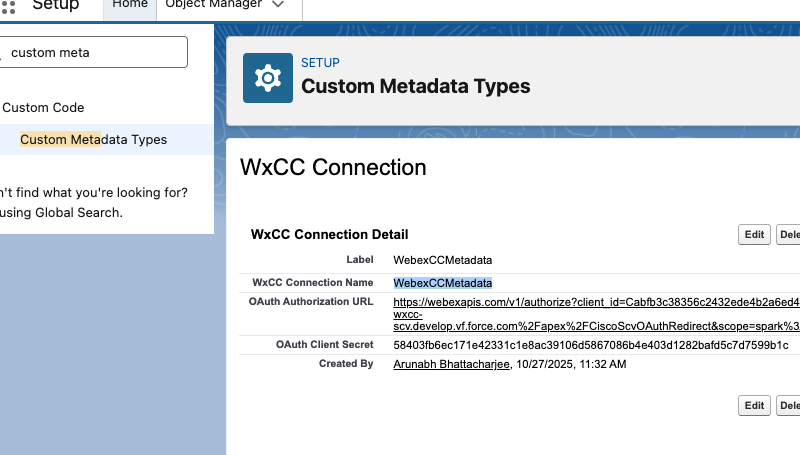Image resolution: width=800 pixels, height=455 pixels.
Task: Click the OAuth Client Secret value
Action: (x=591, y=345)
